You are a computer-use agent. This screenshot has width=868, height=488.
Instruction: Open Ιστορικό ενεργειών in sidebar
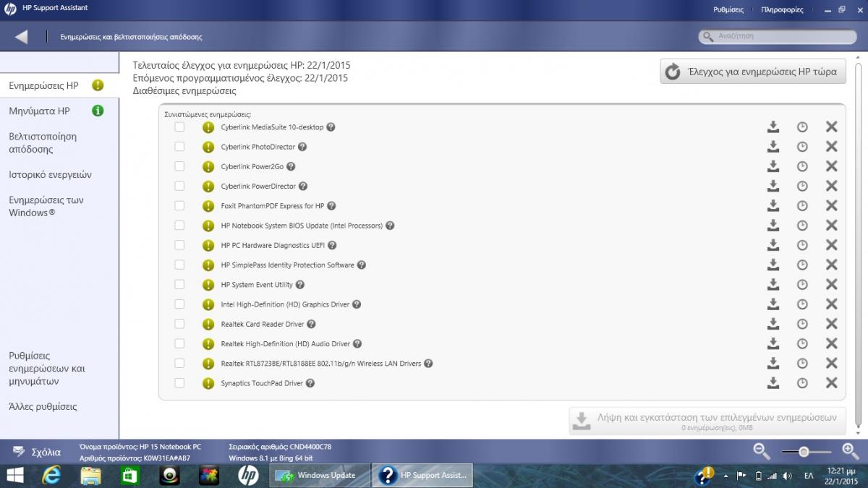click(x=50, y=175)
